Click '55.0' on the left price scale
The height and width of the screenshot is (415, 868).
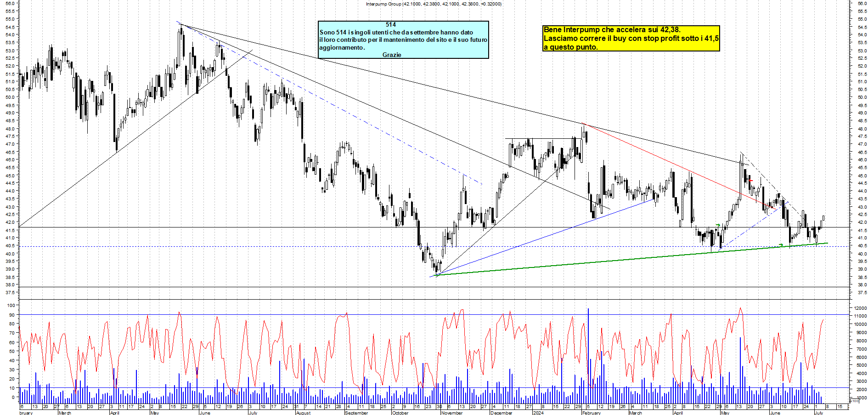pos(10,19)
